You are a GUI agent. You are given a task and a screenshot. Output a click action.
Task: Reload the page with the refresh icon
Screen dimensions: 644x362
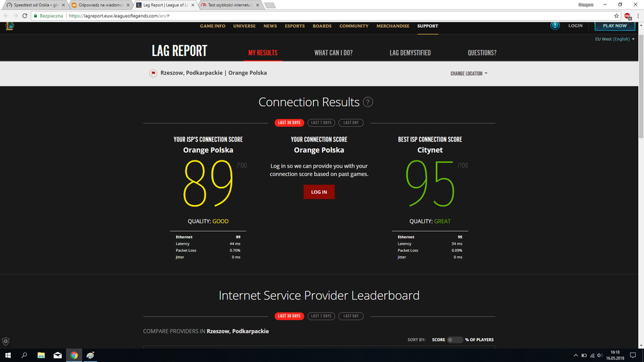pyautogui.click(x=24, y=15)
